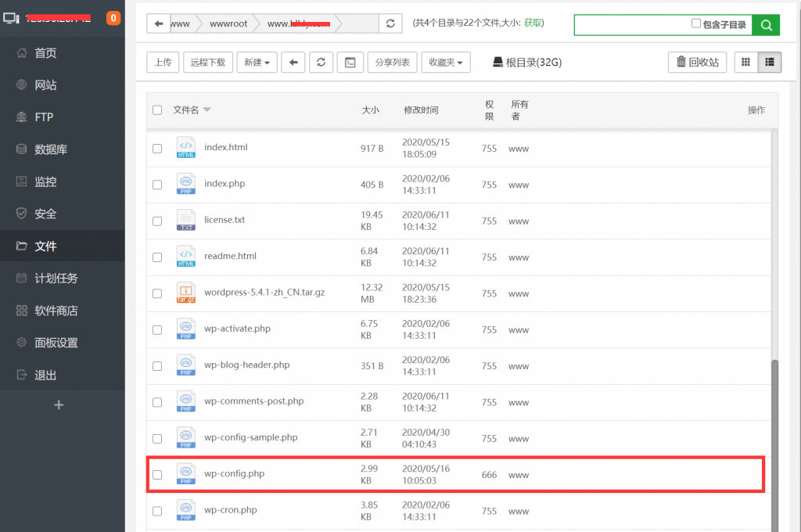
Task: Open the 收藏夹 dropdown
Action: (445, 63)
